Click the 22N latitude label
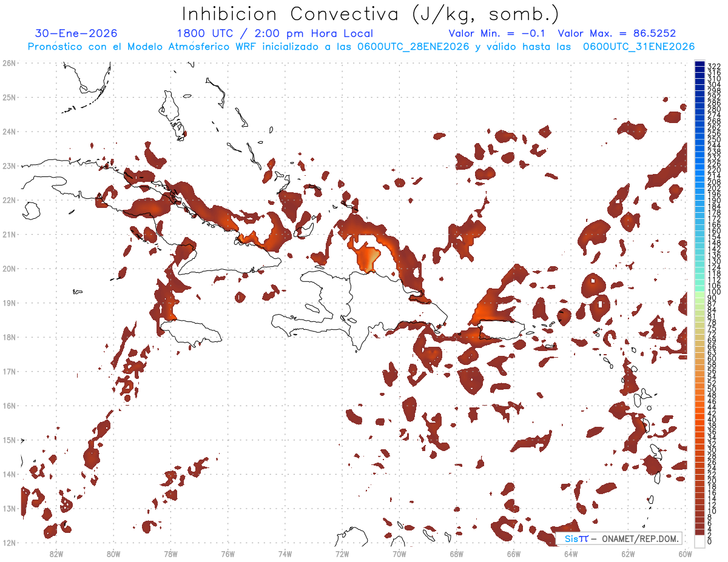Image resolution: width=728 pixels, height=562 pixels. click(x=9, y=200)
